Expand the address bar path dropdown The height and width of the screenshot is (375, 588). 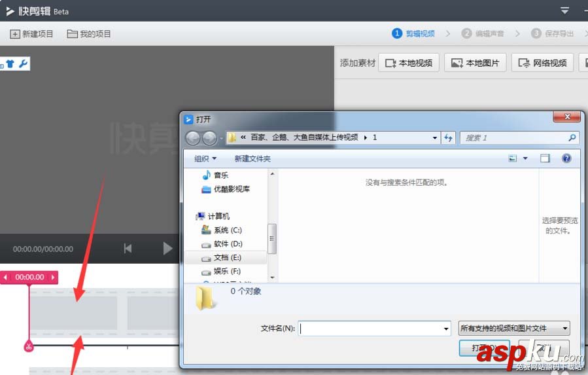click(x=435, y=138)
